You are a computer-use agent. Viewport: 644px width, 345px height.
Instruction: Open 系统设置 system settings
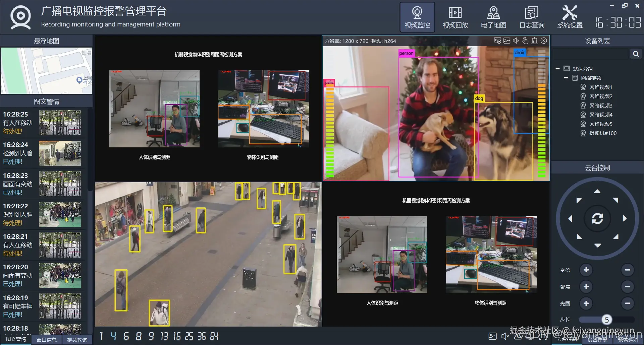(x=570, y=17)
